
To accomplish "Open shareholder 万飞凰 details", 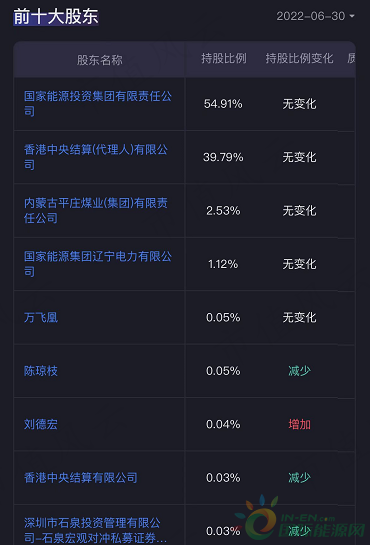I will click(41, 317).
